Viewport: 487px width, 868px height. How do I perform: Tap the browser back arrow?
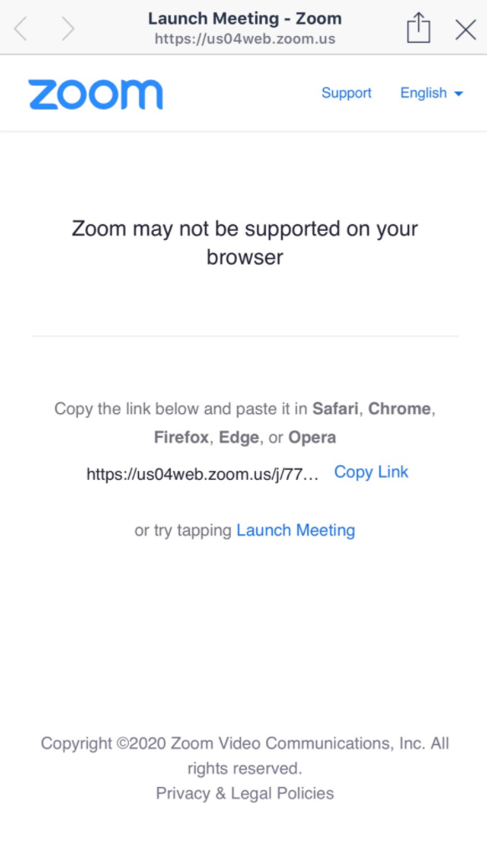[x=20, y=28]
